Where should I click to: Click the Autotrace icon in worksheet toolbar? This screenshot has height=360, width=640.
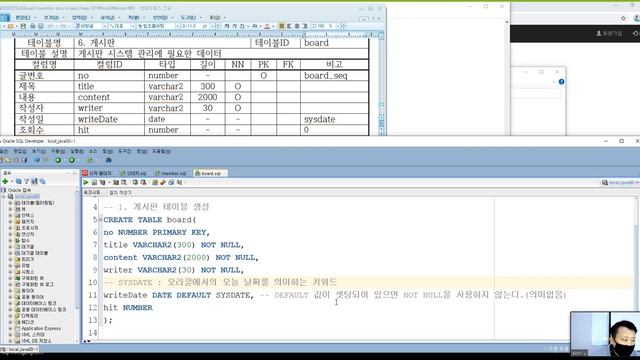(116, 182)
